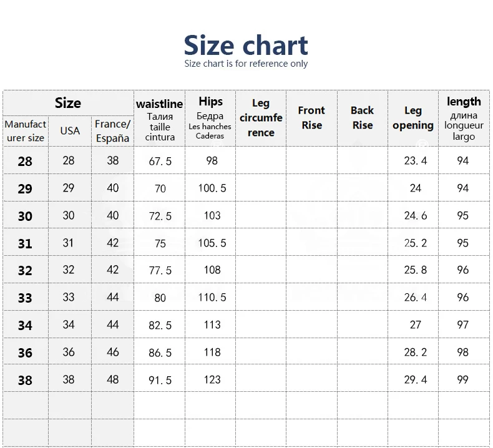Viewport: 493px width, 448px height.
Task: Click France/España value 48
Action: pos(112,380)
